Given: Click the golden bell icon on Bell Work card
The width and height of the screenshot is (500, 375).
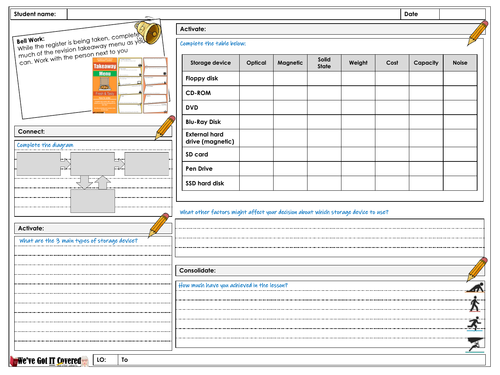Looking at the screenshot, I should coord(148,32).
